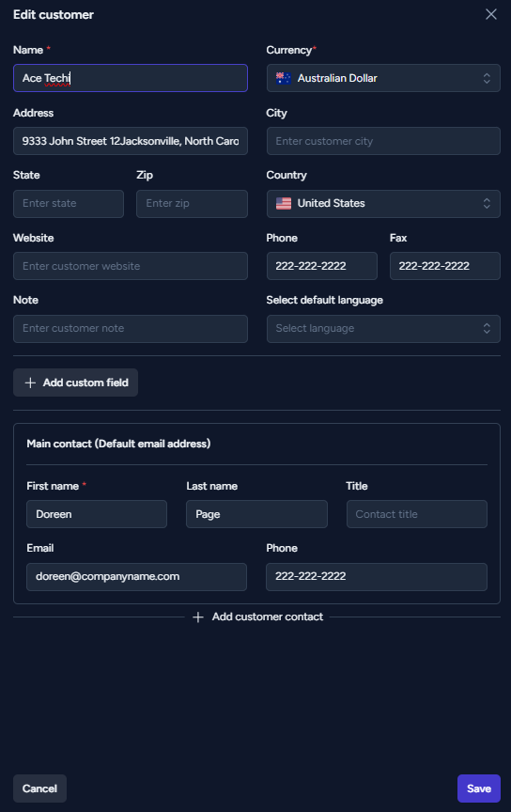
Task: Close the Edit customer dialog
Action: [491, 14]
